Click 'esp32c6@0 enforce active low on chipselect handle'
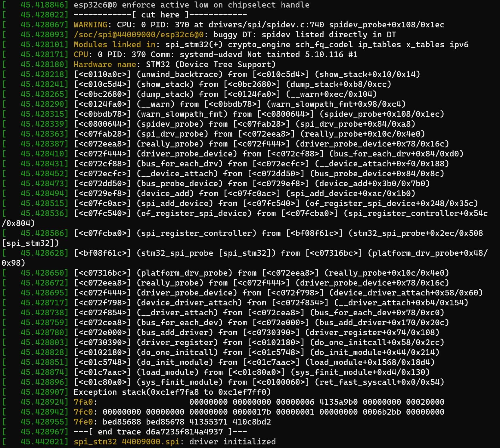The height and width of the screenshot is (448, 500). (192, 5)
